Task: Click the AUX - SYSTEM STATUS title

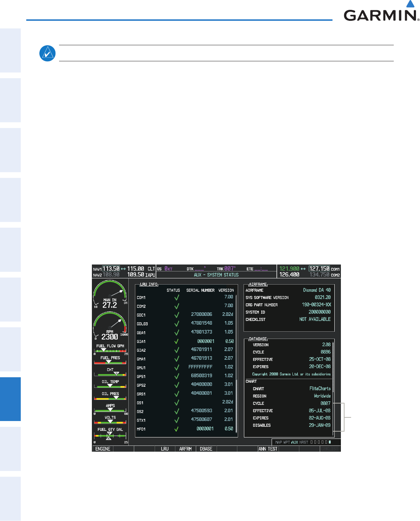Action: coord(216,275)
